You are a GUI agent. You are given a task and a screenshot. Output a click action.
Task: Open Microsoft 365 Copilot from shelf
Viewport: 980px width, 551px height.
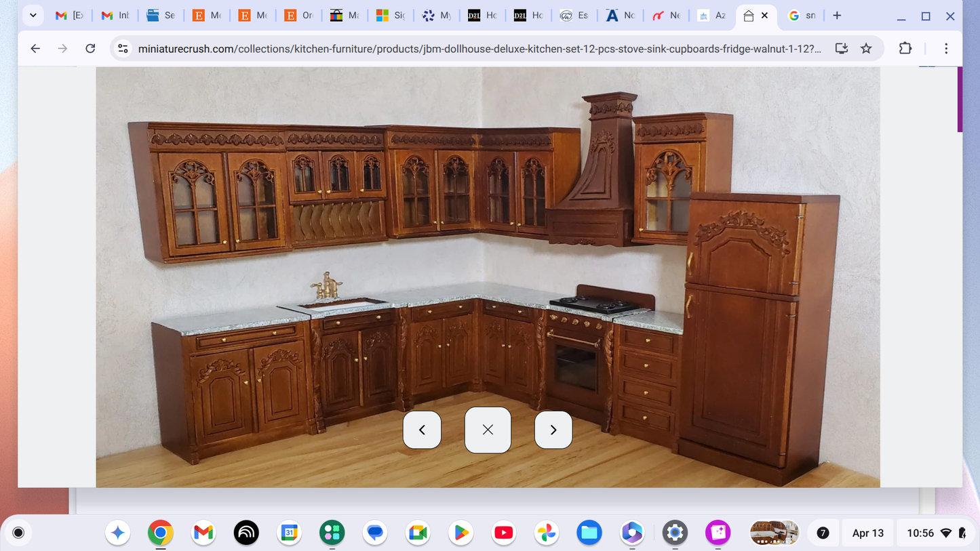(x=632, y=533)
